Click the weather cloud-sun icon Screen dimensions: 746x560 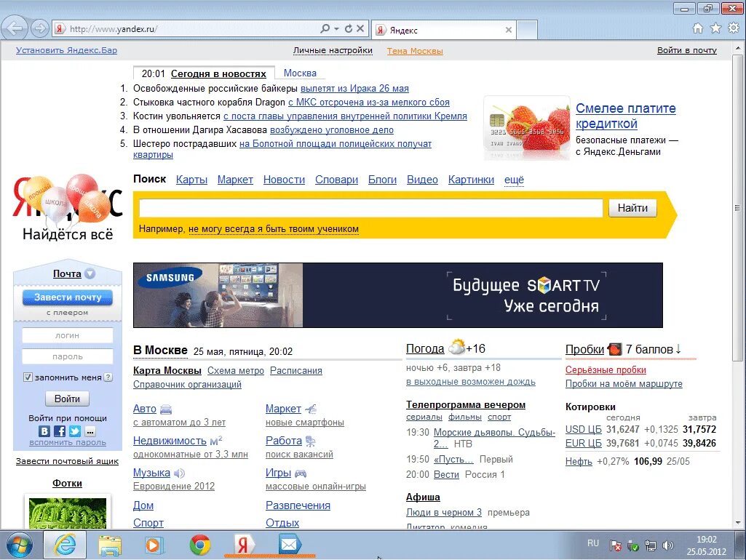click(457, 347)
